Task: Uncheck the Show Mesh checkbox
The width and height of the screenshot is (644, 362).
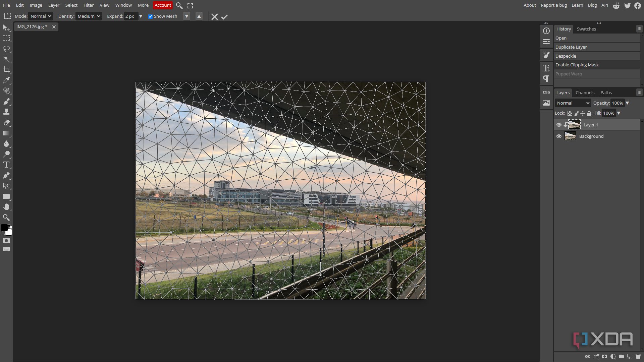Action: coord(150,16)
